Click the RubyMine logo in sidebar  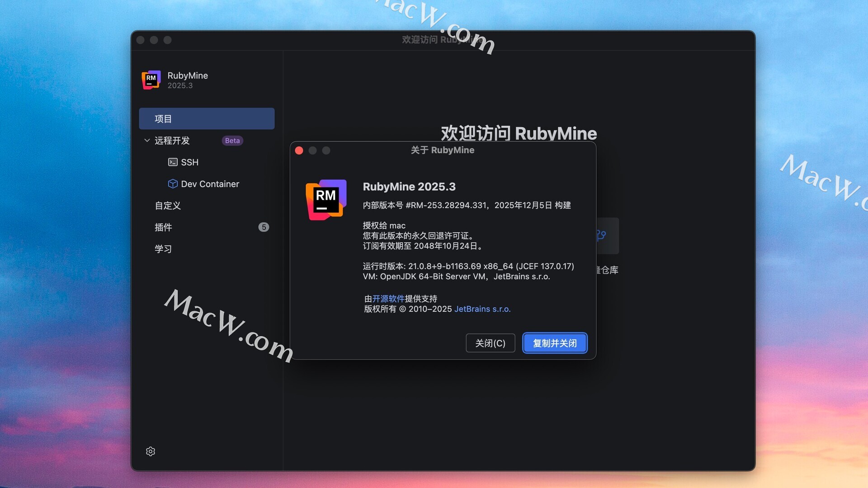click(x=151, y=80)
